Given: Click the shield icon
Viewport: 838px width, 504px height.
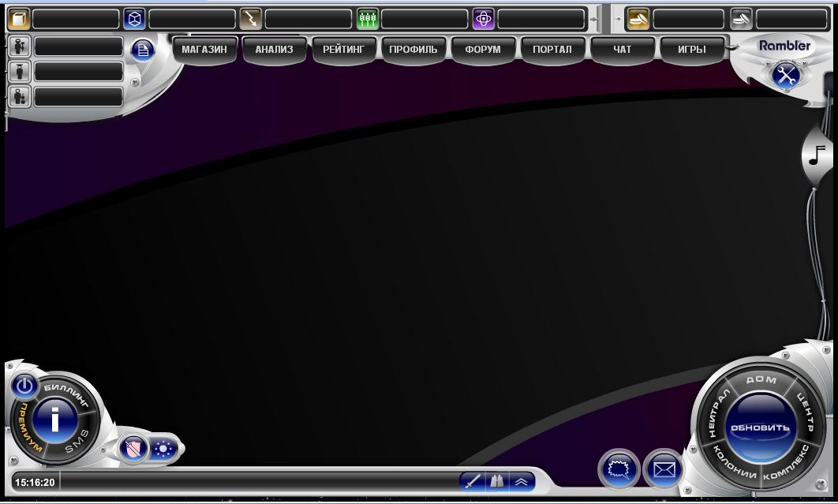Looking at the screenshot, I should 133,449.
